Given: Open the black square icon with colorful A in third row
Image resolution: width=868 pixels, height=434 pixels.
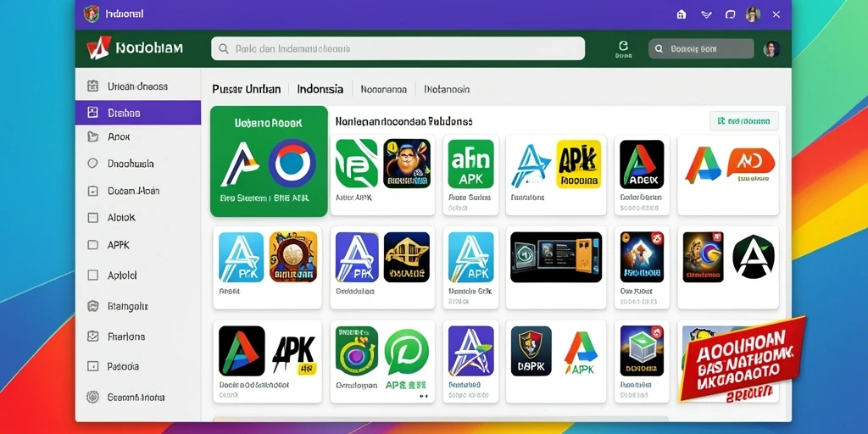Looking at the screenshot, I should point(242,351).
